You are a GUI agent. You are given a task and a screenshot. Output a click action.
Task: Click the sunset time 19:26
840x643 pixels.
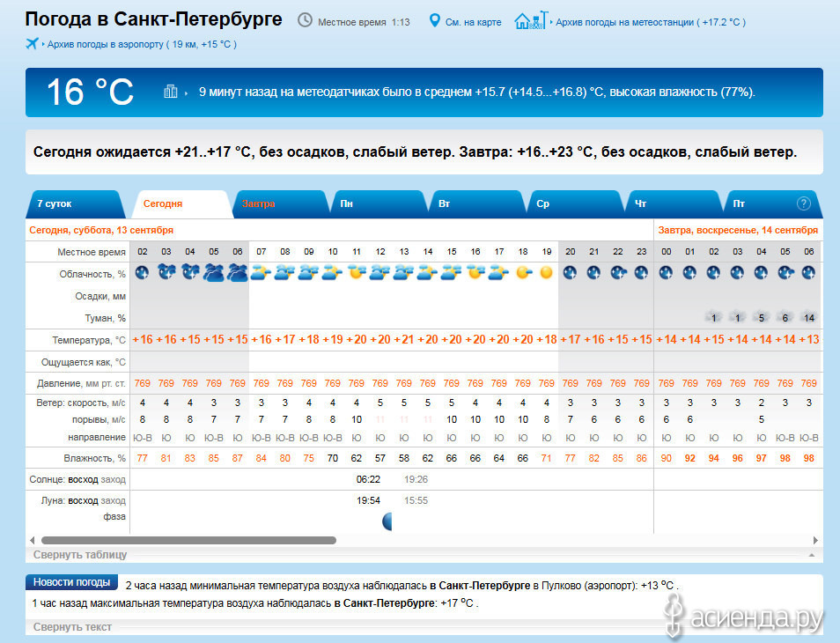(416, 479)
